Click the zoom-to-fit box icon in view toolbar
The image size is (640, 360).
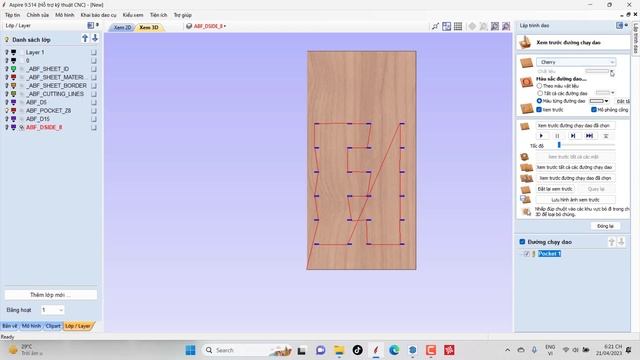click(495, 26)
